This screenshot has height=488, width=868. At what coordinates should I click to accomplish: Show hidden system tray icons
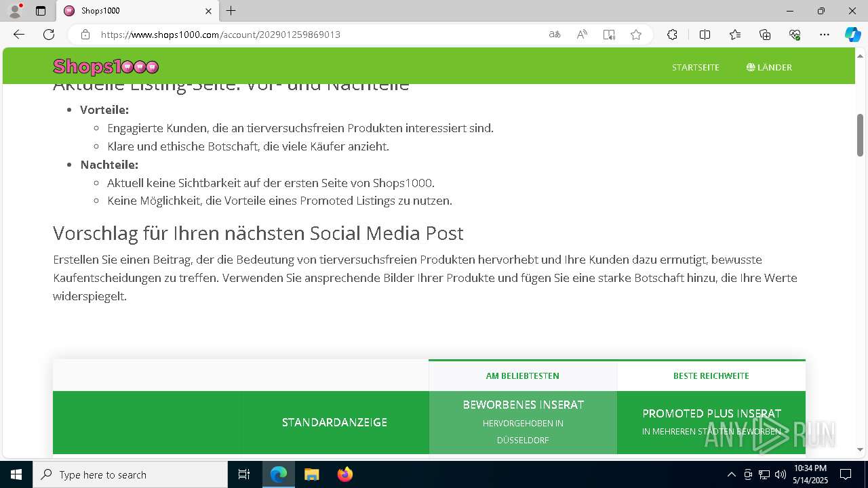731,474
